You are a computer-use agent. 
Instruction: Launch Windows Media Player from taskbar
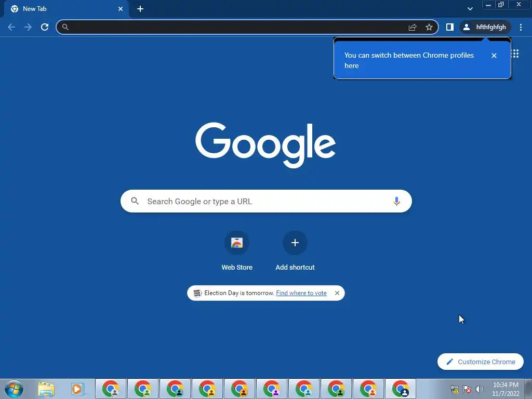tap(77, 389)
